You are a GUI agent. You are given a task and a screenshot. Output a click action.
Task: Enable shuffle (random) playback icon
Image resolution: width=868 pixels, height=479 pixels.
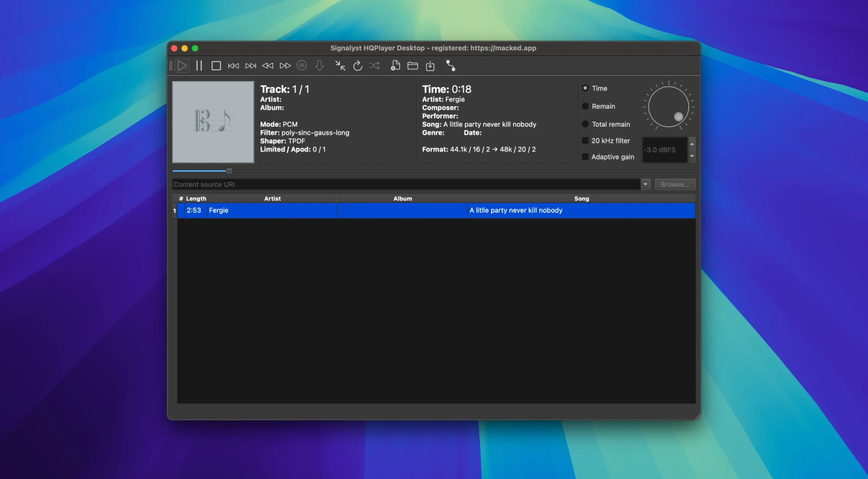pos(375,66)
